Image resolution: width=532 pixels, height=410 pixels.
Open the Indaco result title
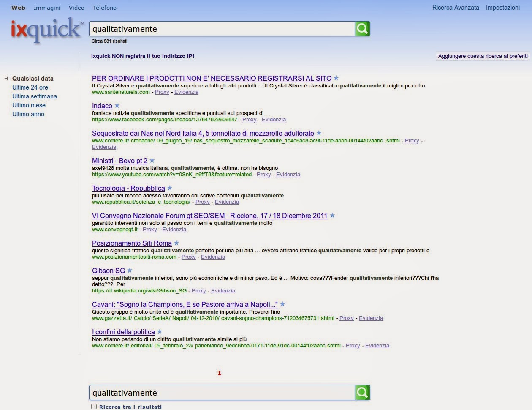102,106
